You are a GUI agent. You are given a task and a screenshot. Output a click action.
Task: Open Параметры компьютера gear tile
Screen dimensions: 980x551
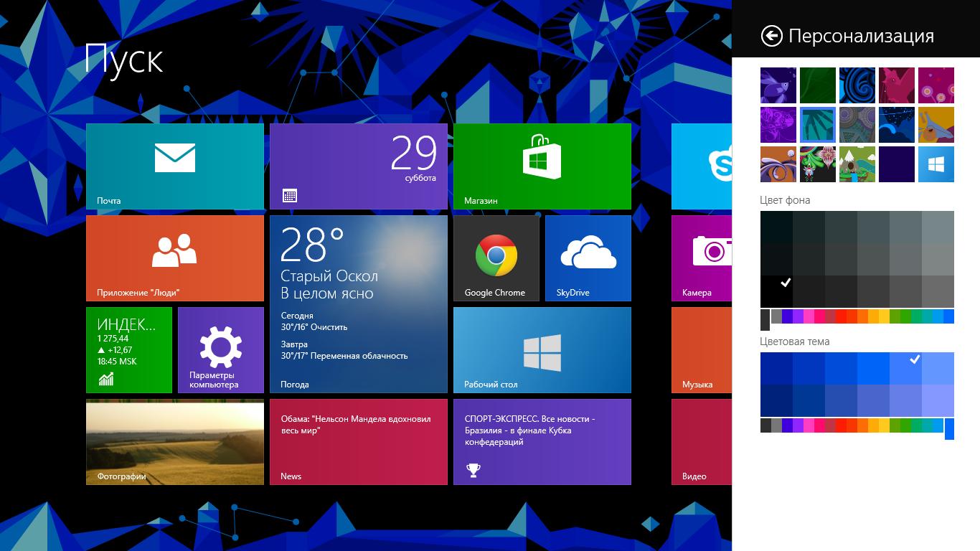tap(221, 350)
